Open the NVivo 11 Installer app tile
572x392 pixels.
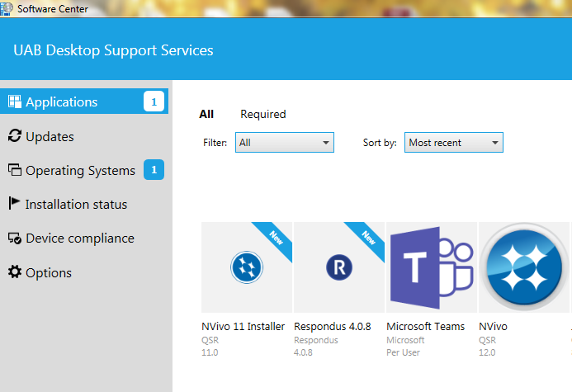coord(247,267)
